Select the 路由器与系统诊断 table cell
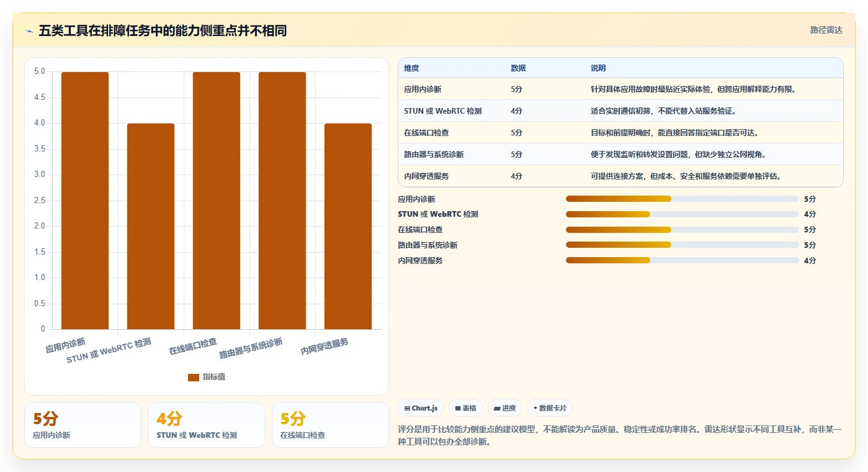Viewport: 868px width, 472px height. (434, 155)
